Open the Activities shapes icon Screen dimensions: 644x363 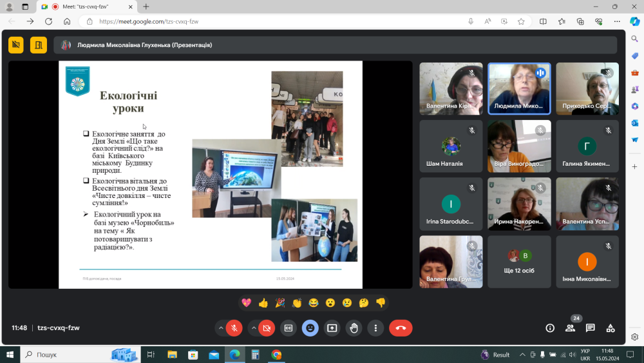[x=611, y=328]
